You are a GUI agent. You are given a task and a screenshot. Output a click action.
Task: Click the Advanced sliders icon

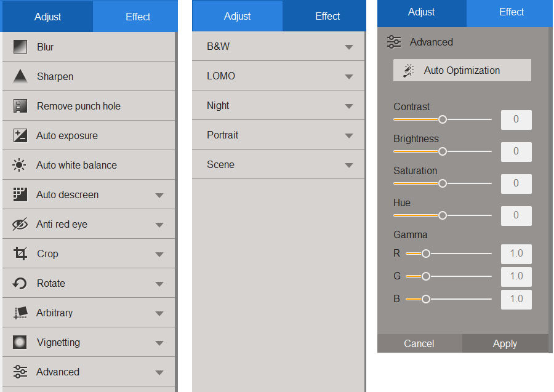click(18, 372)
